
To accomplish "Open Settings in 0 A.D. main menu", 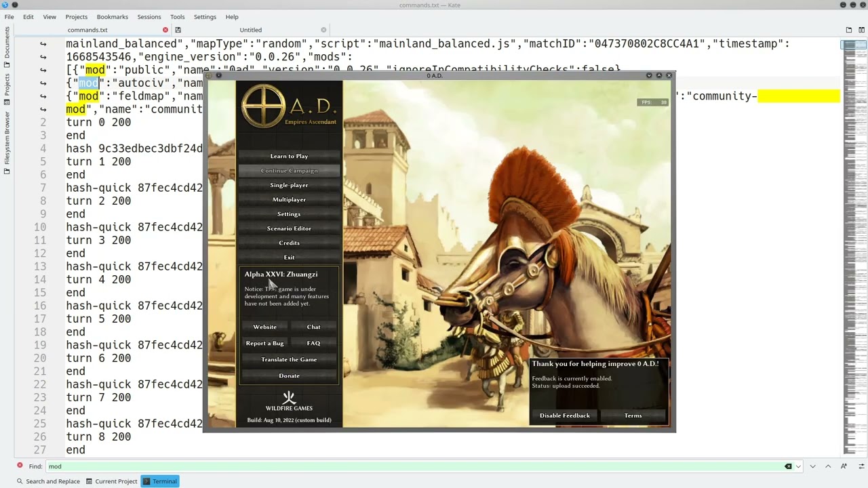I will tap(289, 214).
